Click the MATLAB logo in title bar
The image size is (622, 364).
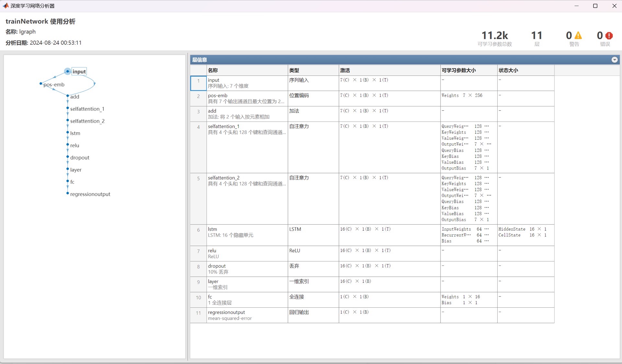point(6,6)
